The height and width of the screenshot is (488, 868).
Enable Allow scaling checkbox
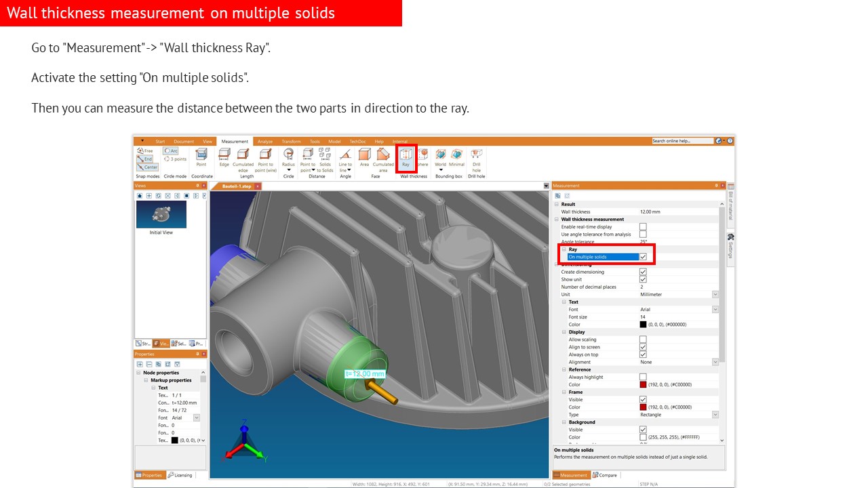[x=643, y=340]
